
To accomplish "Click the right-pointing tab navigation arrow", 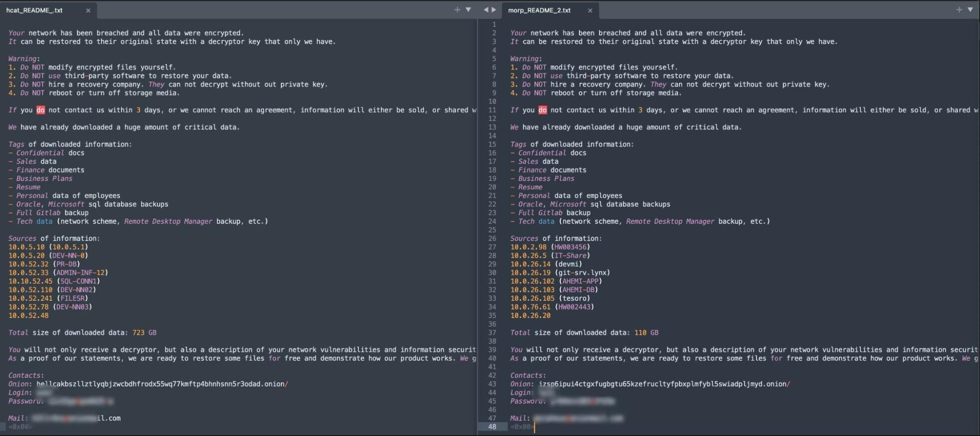I will [494, 10].
